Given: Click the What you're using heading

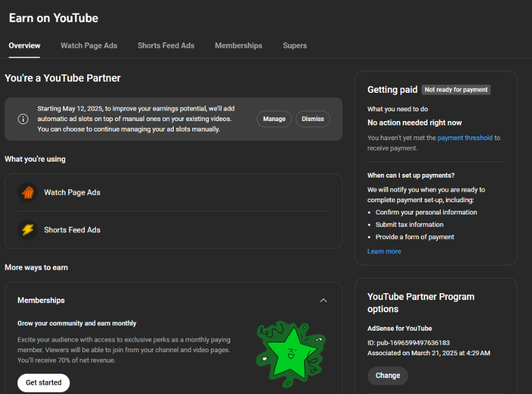Looking at the screenshot, I should click(35, 159).
